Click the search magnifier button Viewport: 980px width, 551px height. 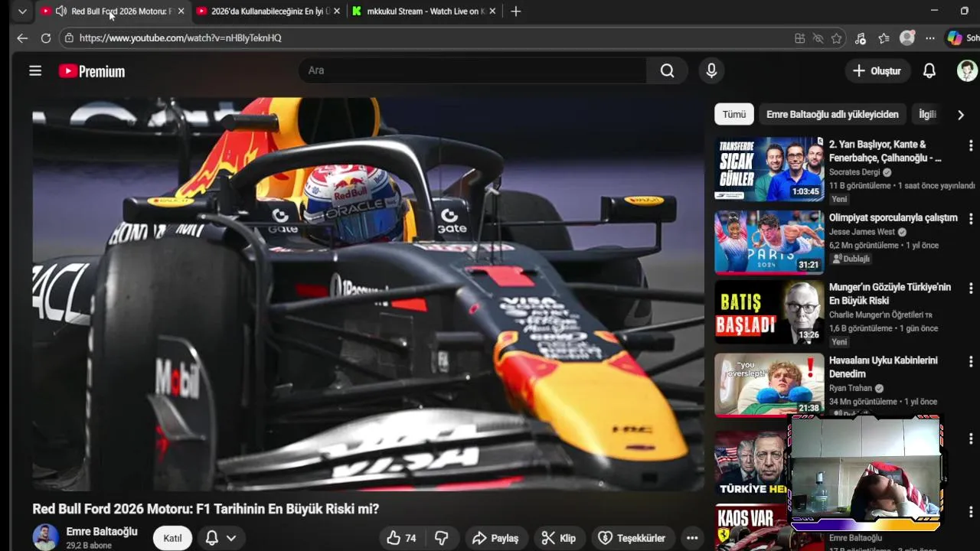point(668,70)
